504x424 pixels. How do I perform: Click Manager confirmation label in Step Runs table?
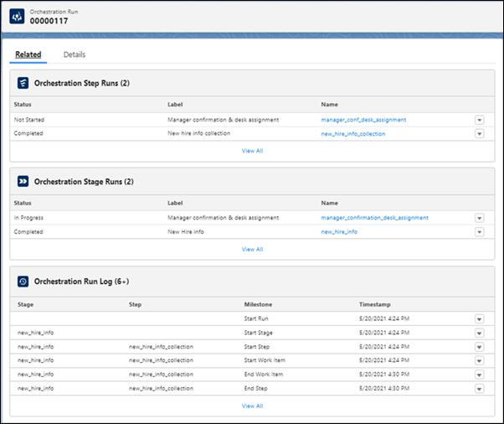click(x=223, y=120)
